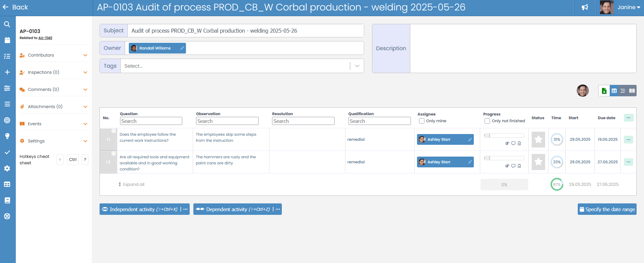
Task: Open the lifebuoy help icon in sidebar
Action: [7, 216]
